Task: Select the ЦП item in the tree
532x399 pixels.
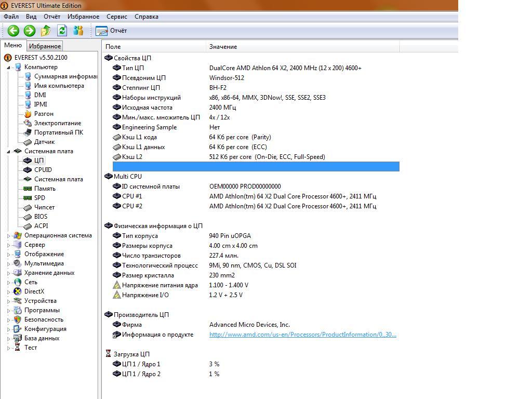Action: click(38, 161)
